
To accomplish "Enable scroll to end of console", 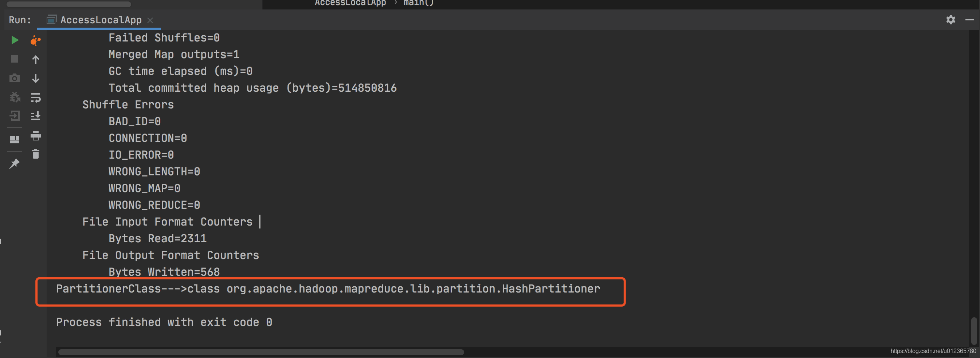I will click(35, 116).
